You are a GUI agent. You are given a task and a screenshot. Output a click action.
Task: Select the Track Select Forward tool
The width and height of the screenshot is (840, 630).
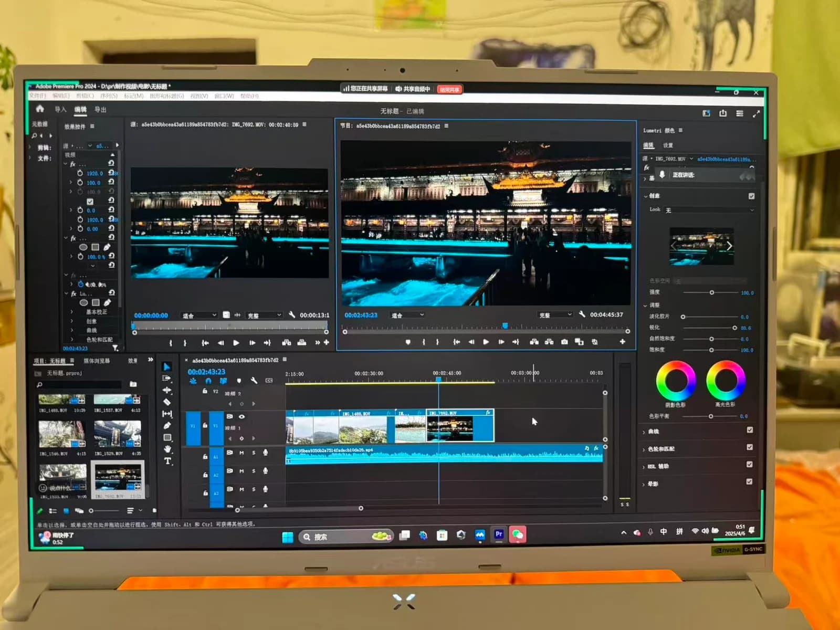[167, 379]
